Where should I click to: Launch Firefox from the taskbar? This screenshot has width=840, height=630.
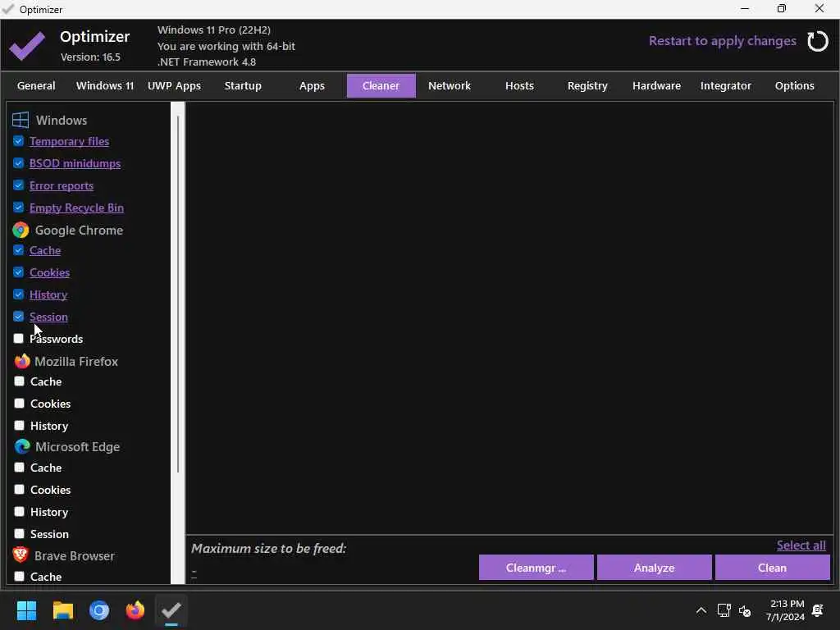(x=135, y=610)
